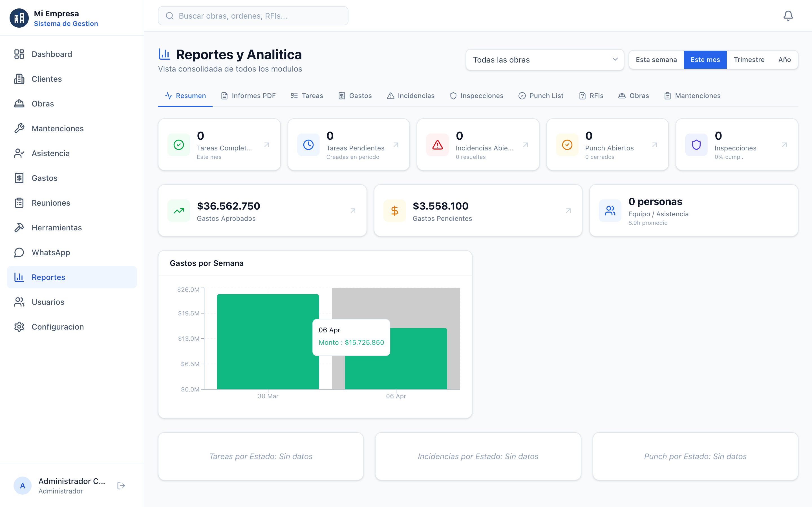
Task: Open the Gastos Pendientes card
Action: coord(478,211)
